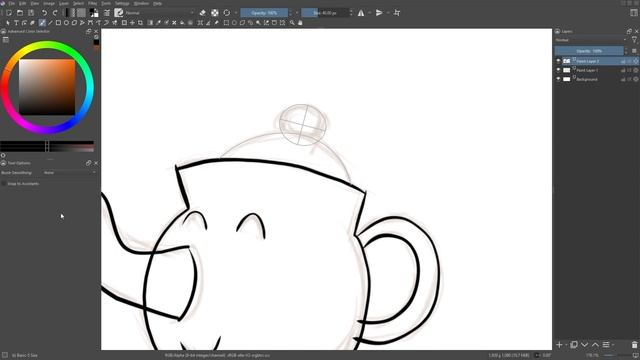Open Layers blending mode dropdown
Viewport: 640px width, 360px height.
pyautogui.click(x=591, y=40)
